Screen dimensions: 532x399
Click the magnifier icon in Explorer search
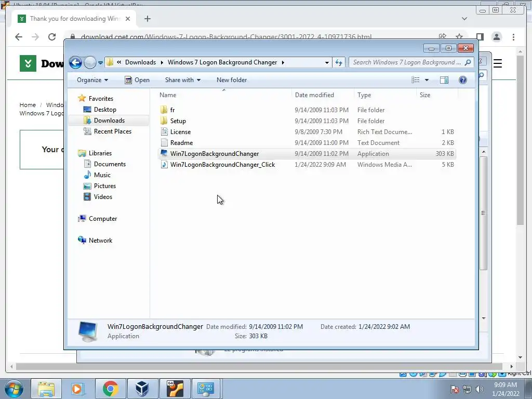click(468, 62)
